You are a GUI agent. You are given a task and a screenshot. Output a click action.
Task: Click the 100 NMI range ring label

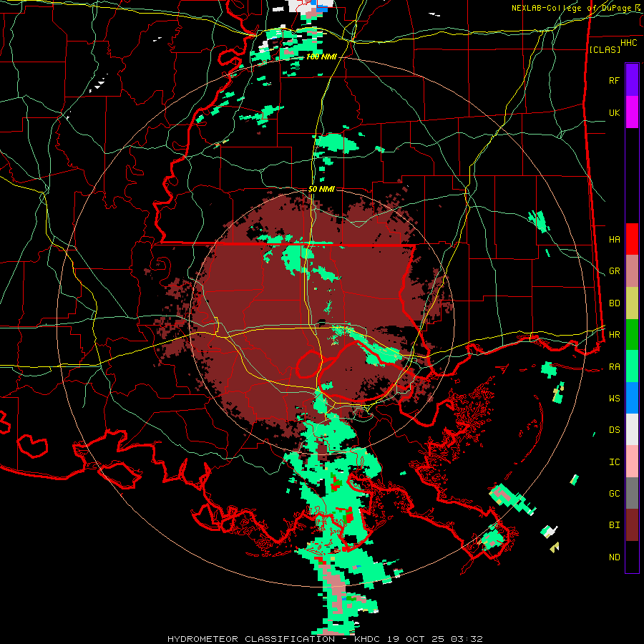[x=321, y=57]
